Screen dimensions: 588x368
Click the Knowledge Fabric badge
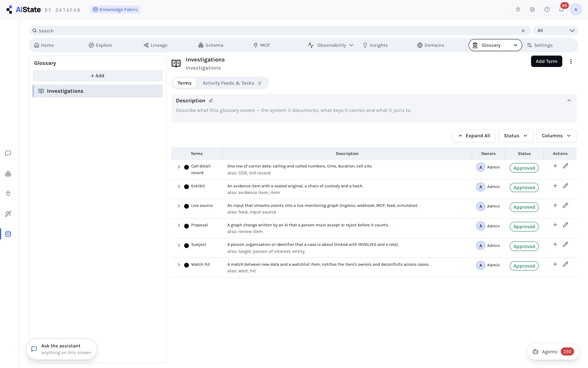115,10
